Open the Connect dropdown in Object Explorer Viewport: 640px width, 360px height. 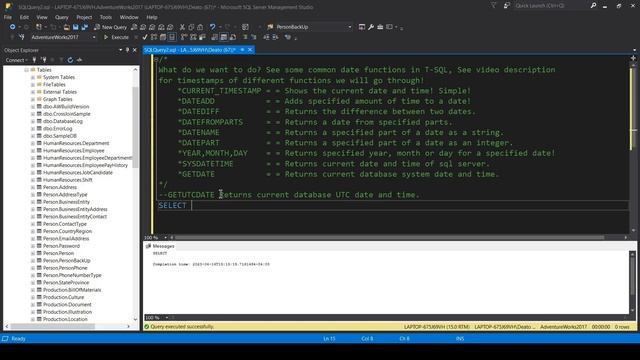click(16, 60)
